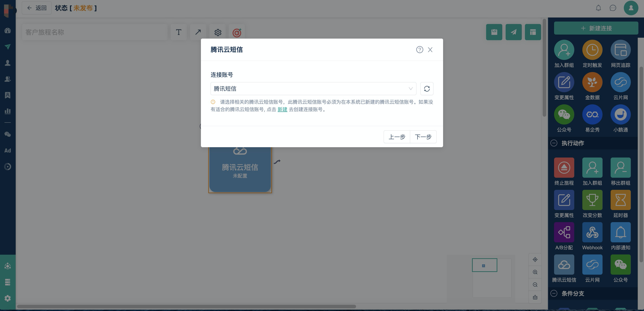Go back with 上一步 button
Viewport: 644px width, 311px height.
coord(397,137)
